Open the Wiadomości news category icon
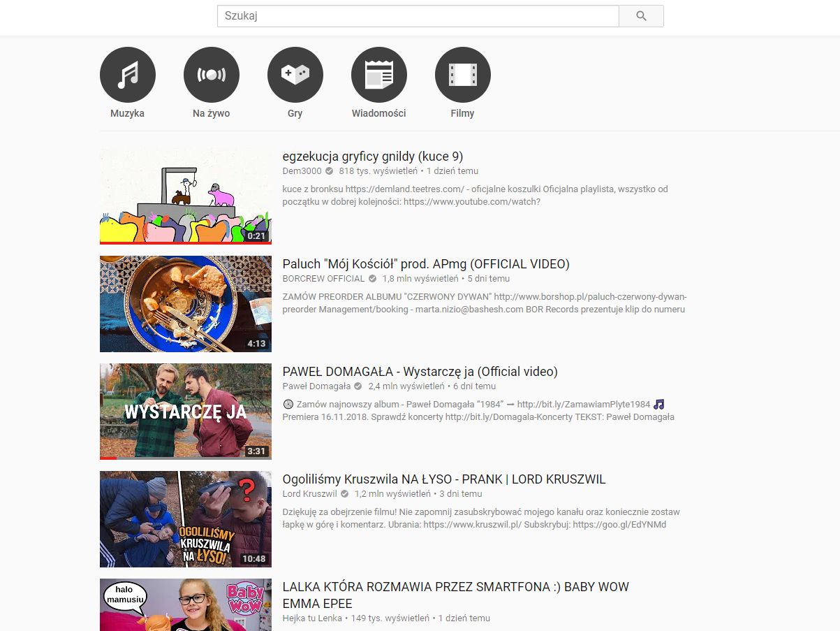The height and width of the screenshot is (631, 840). [379, 75]
